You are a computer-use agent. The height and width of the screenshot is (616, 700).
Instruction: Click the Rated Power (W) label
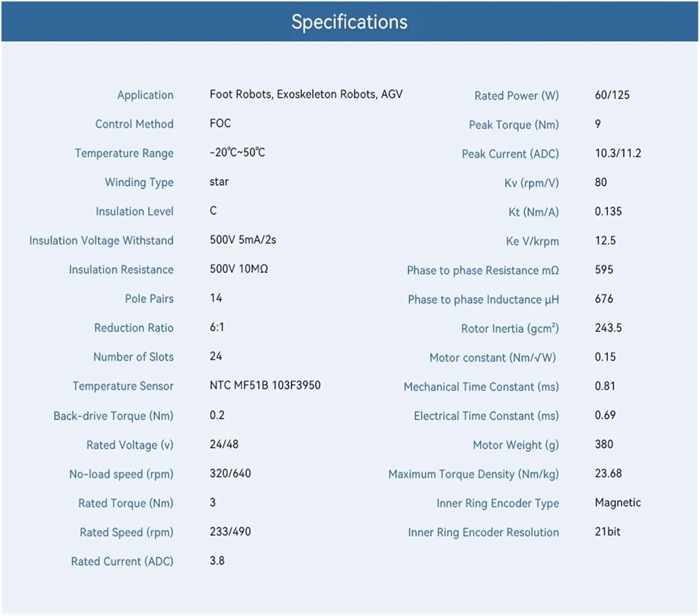(x=516, y=96)
